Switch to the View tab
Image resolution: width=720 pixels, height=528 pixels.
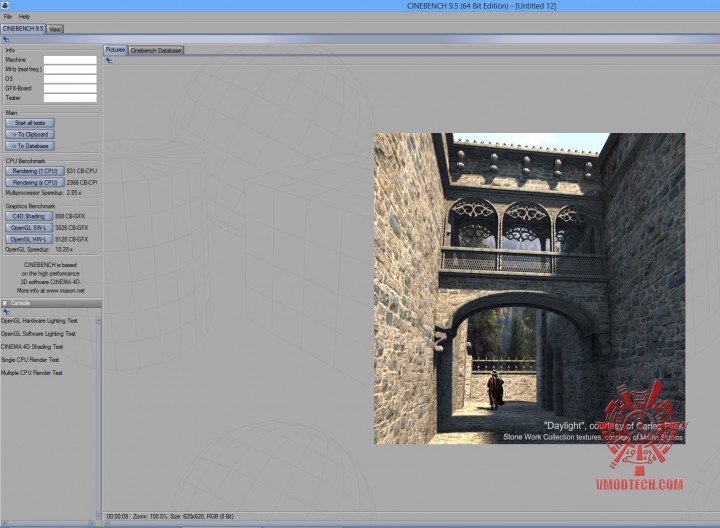click(55, 29)
